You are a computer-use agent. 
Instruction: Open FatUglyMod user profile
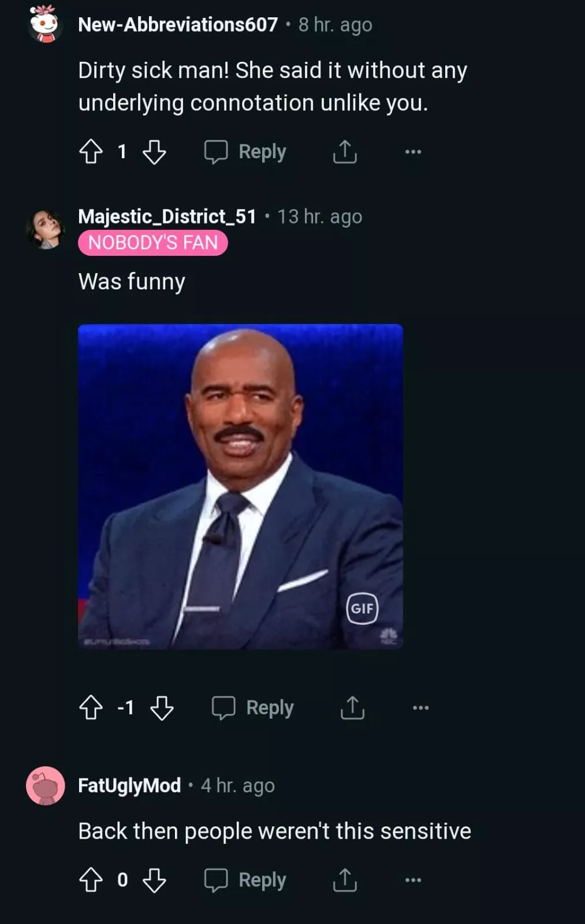coord(129,785)
